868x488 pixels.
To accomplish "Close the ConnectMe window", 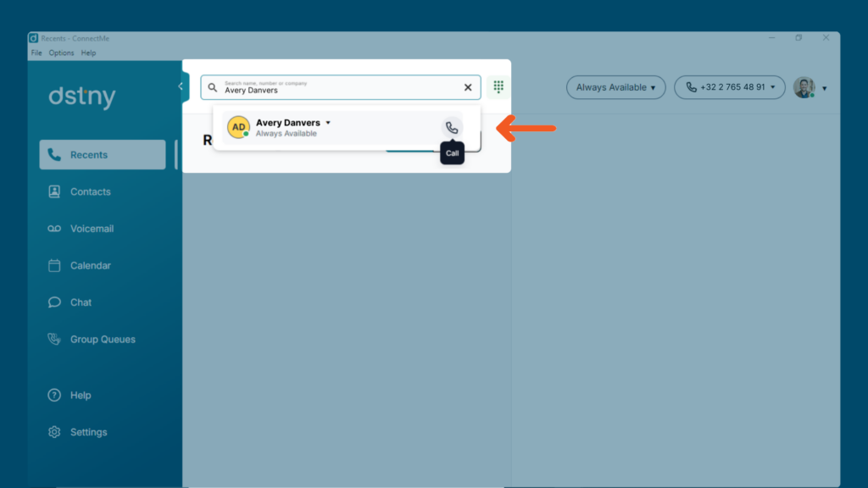I will coord(826,37).
